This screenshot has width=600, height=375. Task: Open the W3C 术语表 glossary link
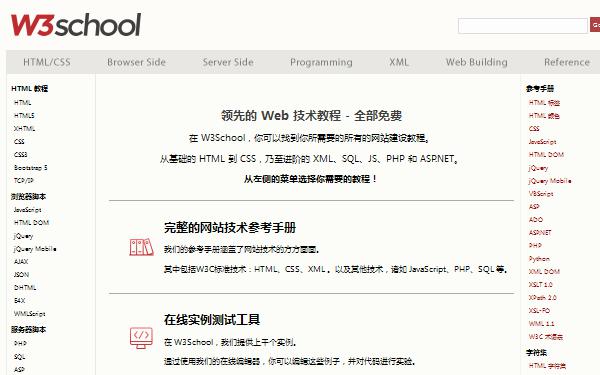tap(546, 337)
